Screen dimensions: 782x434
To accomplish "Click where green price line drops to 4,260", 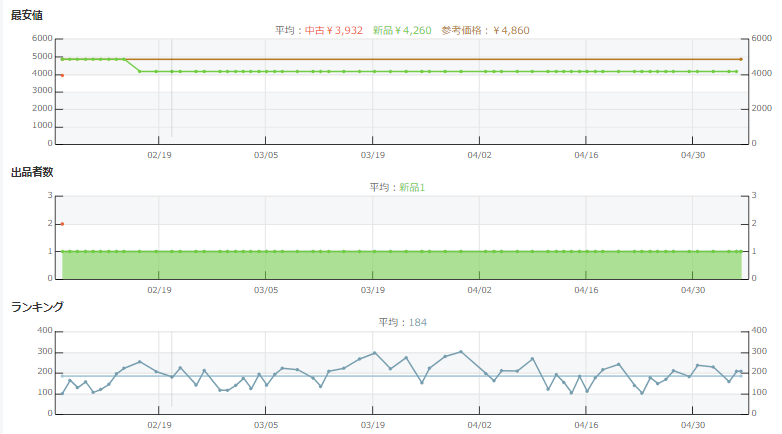I will [140, 72].
